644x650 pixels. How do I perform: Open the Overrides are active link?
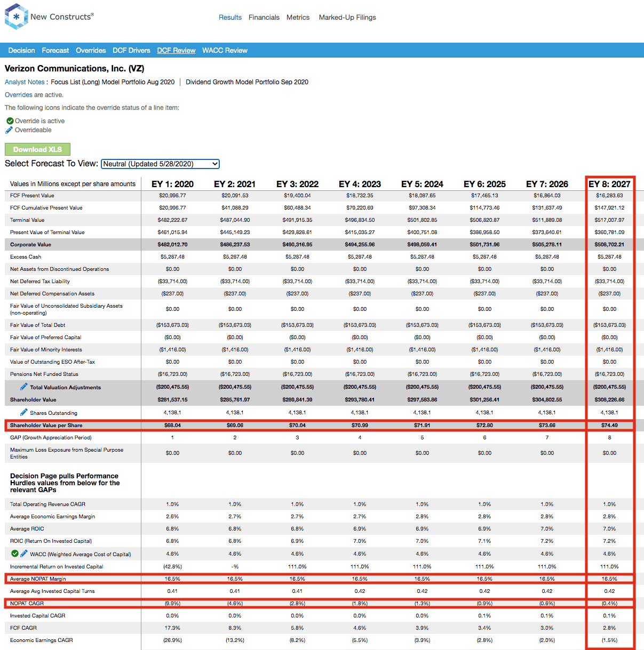coord(19,95)
